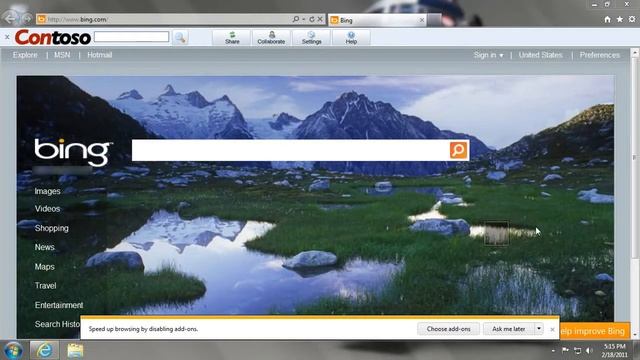Expand Ask me later dropdown arrow
The height and width of the screenshot is (360, 640).
coord(539,329)
